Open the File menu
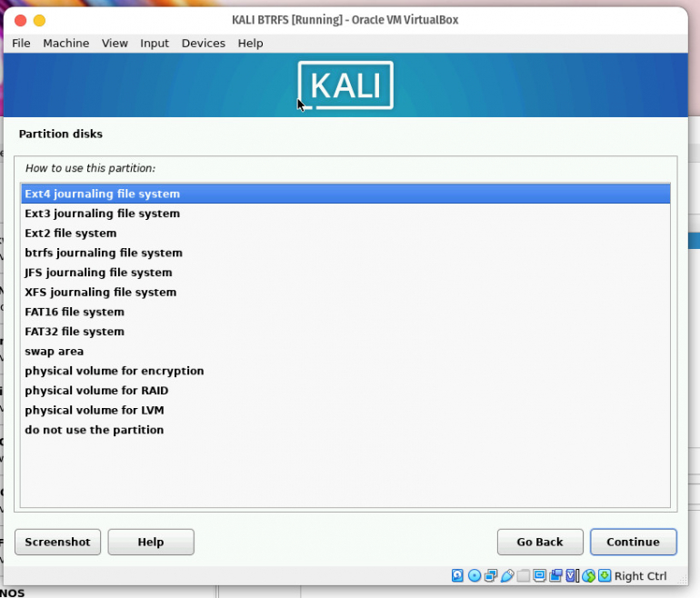Viewport: 700px width, 598px height. [21, 44]
